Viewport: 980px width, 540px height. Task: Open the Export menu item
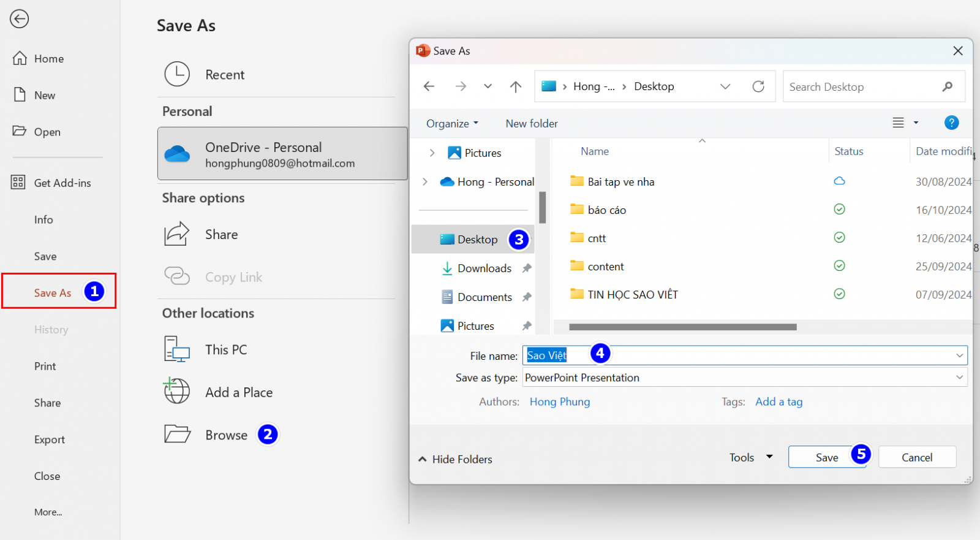(x=50, y=439)
